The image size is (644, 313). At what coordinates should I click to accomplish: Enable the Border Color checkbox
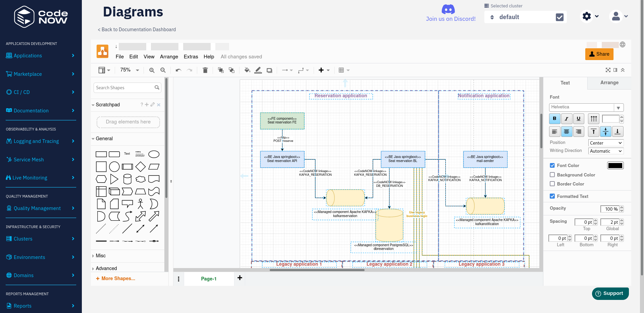[552, 184]
